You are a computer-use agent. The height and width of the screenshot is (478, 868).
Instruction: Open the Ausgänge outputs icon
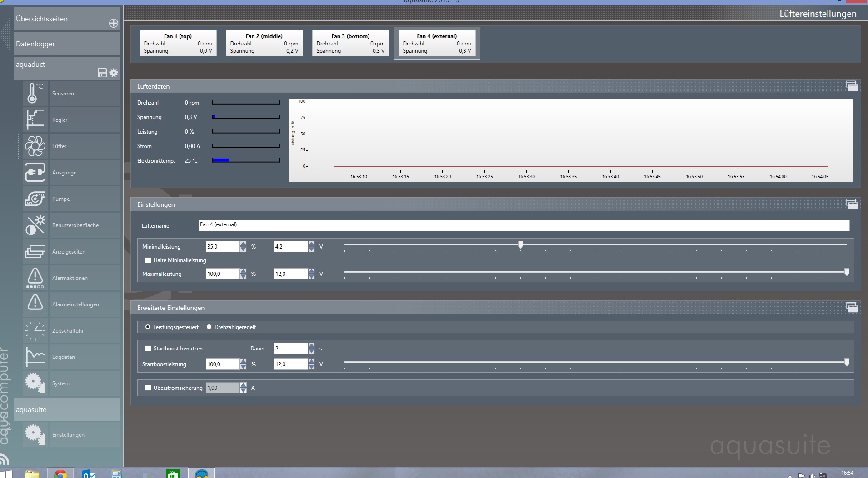pos(35,172)
